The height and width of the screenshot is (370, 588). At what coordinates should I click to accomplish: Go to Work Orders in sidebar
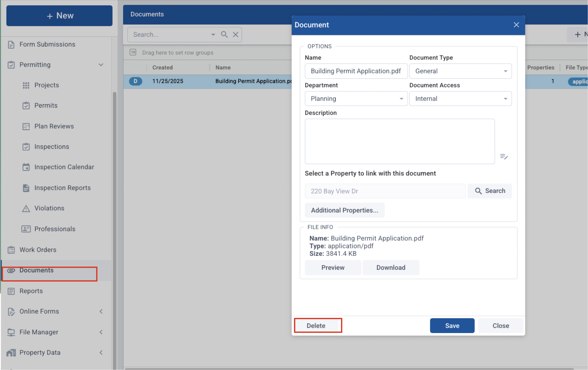coord(38,250)
